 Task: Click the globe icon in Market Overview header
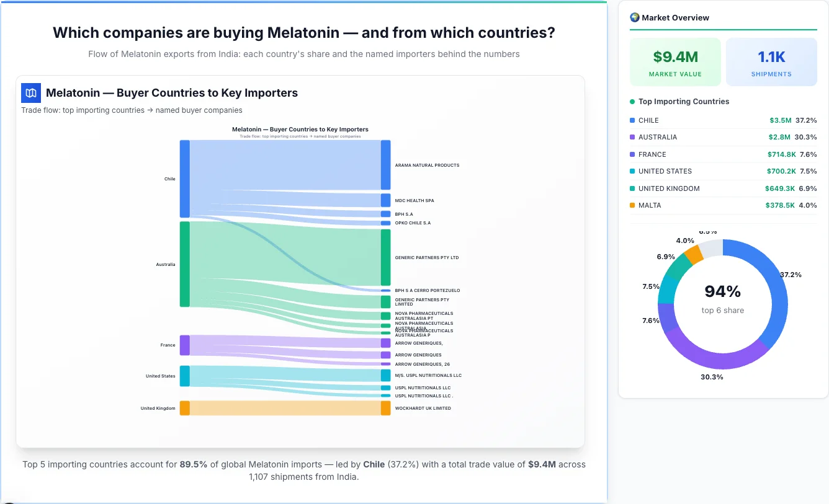pyautogui.click(x=634, y=17)
